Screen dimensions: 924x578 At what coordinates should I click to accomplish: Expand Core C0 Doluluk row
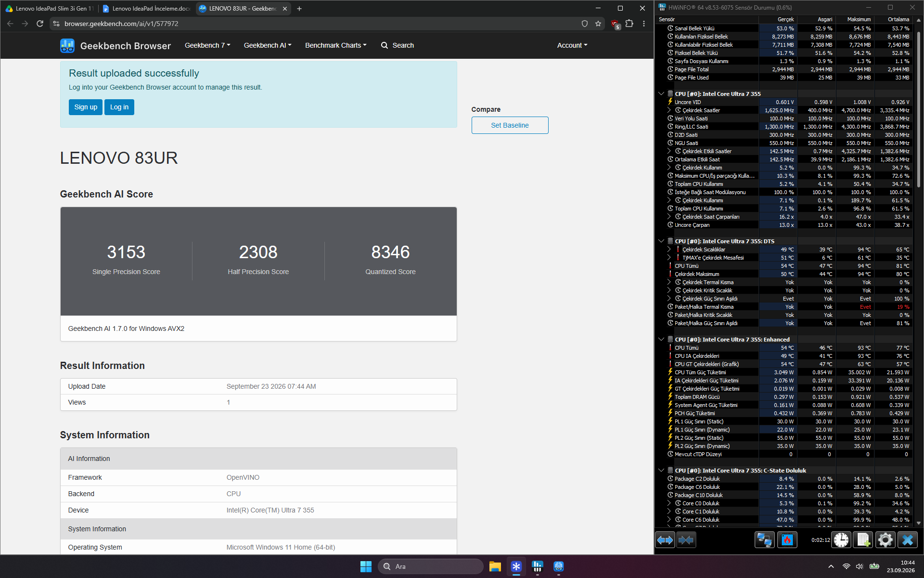pyautogui.click(x=669, y=503)
